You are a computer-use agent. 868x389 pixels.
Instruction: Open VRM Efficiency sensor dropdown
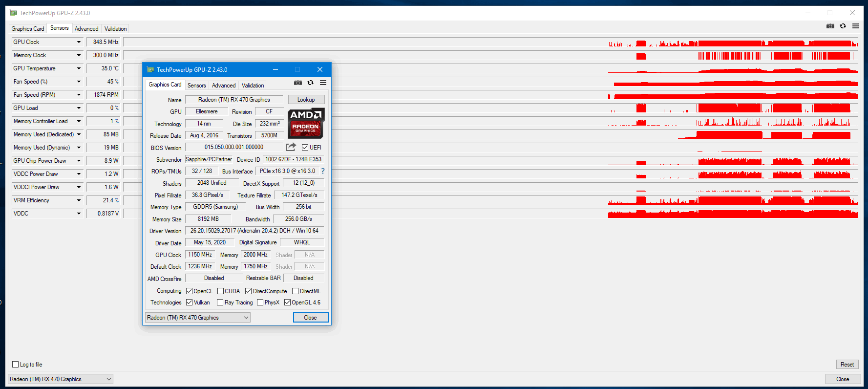(79, 200)
